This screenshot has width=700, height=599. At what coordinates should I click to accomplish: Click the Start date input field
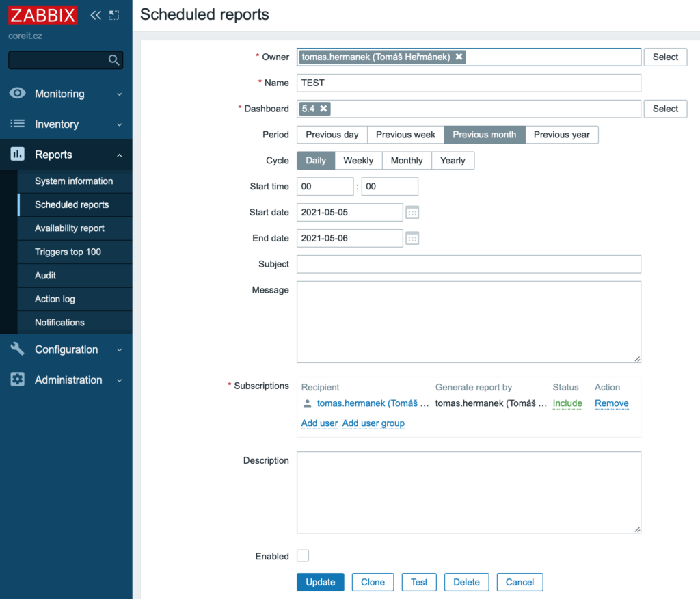pyautogui.click(x=349, y=212)
